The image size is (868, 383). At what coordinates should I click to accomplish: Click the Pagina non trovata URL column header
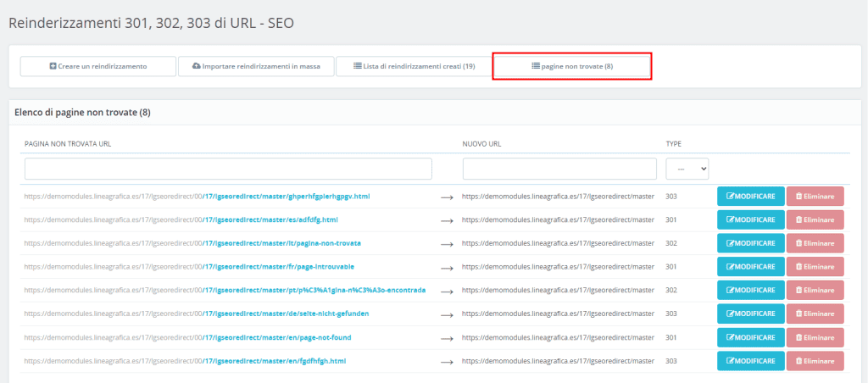(x=68, y=144)
